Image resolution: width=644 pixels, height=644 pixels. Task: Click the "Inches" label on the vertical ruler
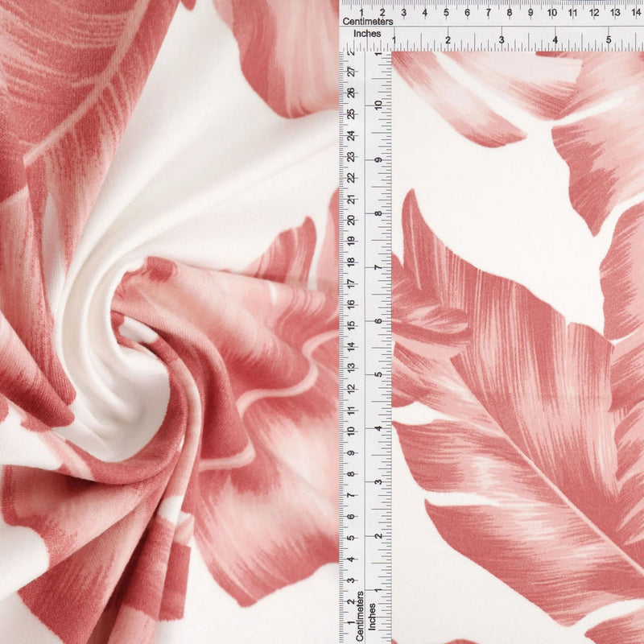point(372,617)
